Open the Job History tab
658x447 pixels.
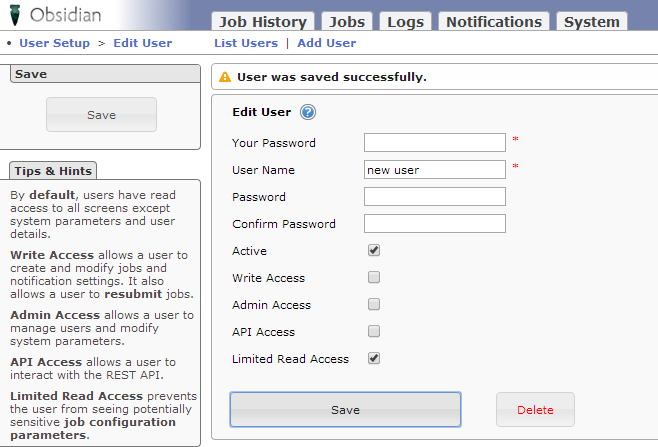[263, 22]
